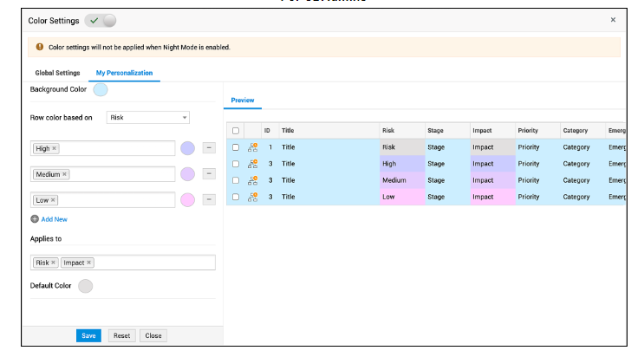644x357 pixels.
Task: Remove the Medium tag from the second rule
Action: click(65, 174)
